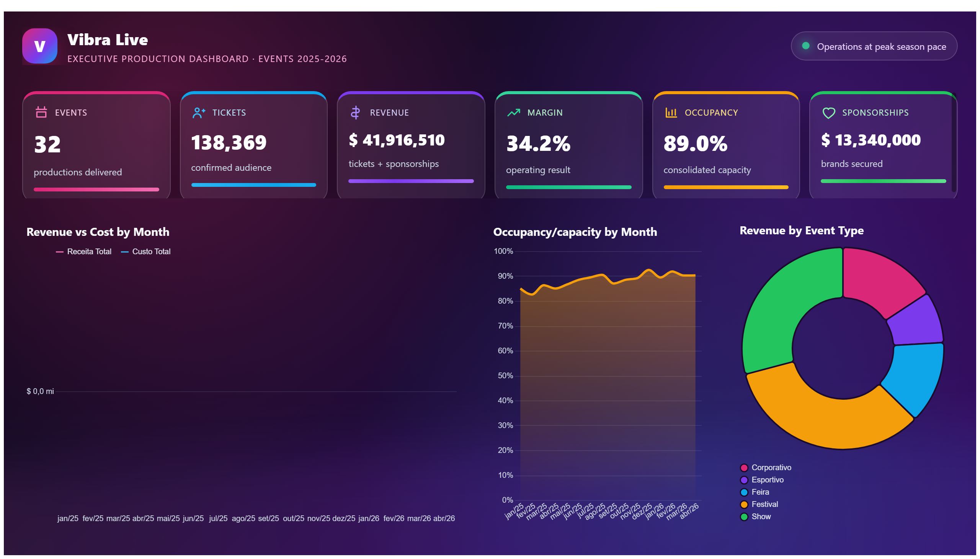980x559 pixels.
Task: Hide Festival slice via legend entry
Action: 759,505
